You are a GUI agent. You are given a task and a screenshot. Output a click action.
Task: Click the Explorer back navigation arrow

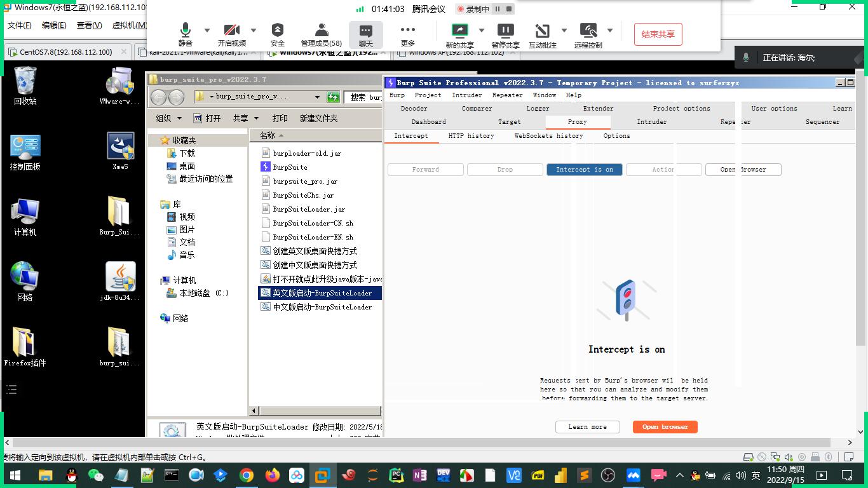(x=159, y=97)
